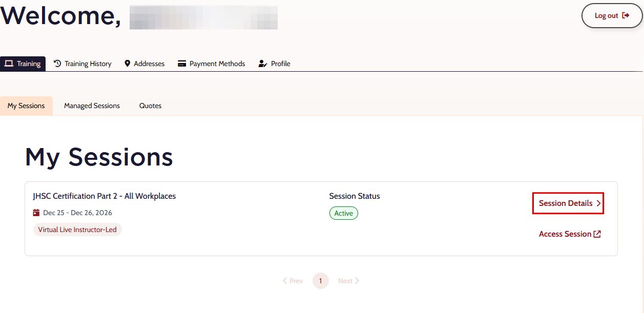
Task: Open the Training tab
Action: click(x=23, y=64)
